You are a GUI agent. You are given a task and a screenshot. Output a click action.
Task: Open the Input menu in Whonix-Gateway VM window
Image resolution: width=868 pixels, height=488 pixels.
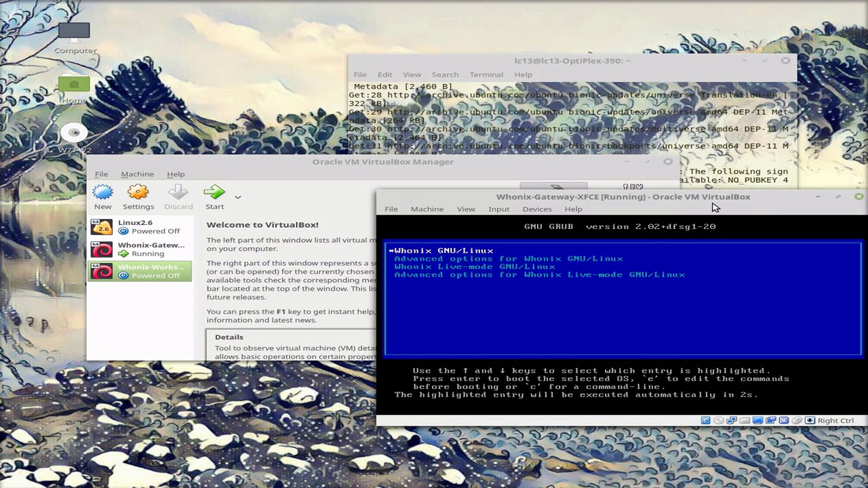click(x=498, y=209)
